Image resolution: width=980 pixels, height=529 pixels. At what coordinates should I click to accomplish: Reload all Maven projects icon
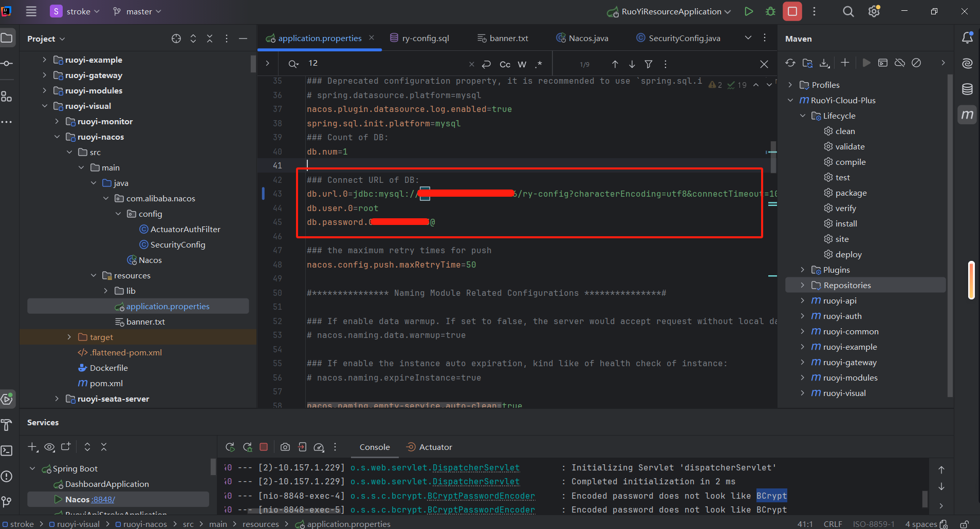pos(790,63)
